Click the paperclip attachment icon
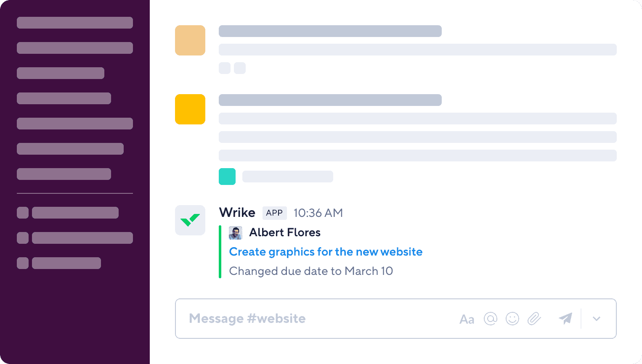This screenshot has width=642, height=364. point(534,319)
